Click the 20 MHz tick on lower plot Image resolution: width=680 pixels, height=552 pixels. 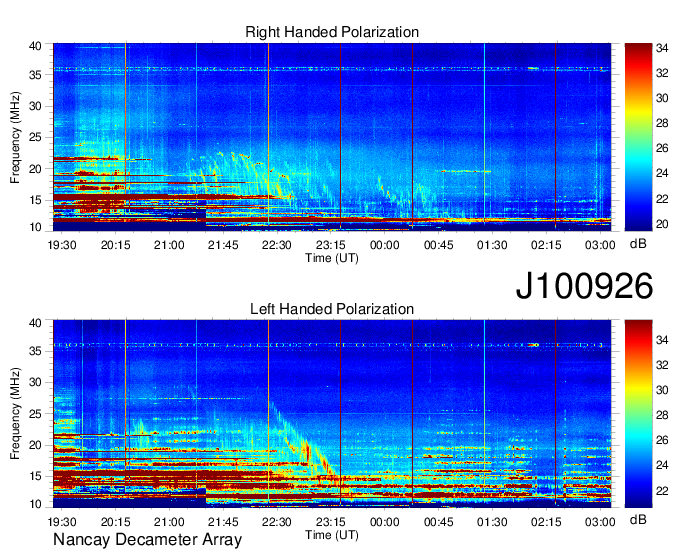[x=35, y=445]
